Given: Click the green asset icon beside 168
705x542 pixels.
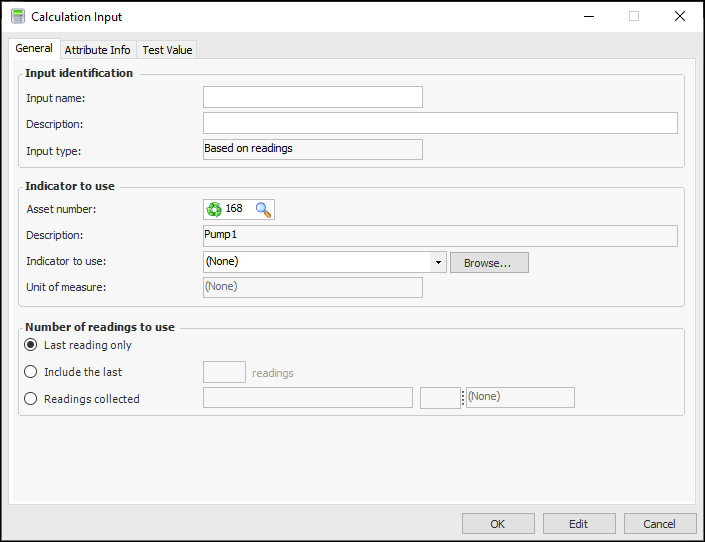Looking at the screenshot, I should coord(214,209).
